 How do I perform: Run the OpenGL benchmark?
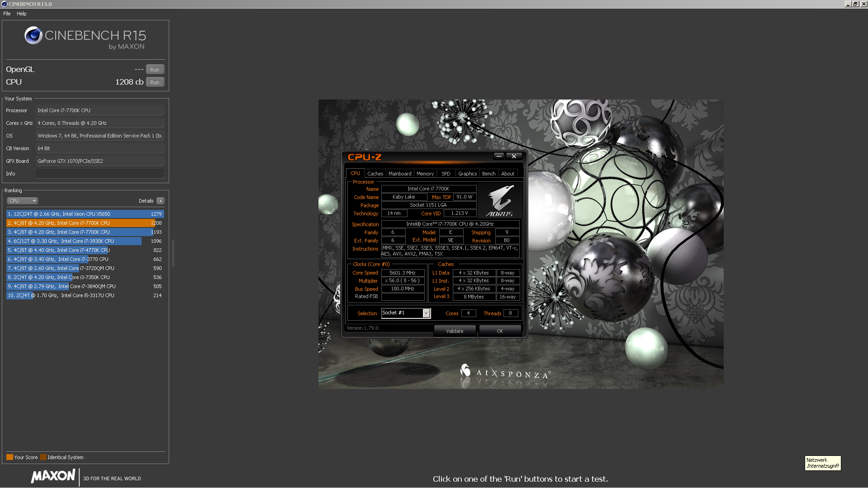pyautogui.click(x=155, y=70)
